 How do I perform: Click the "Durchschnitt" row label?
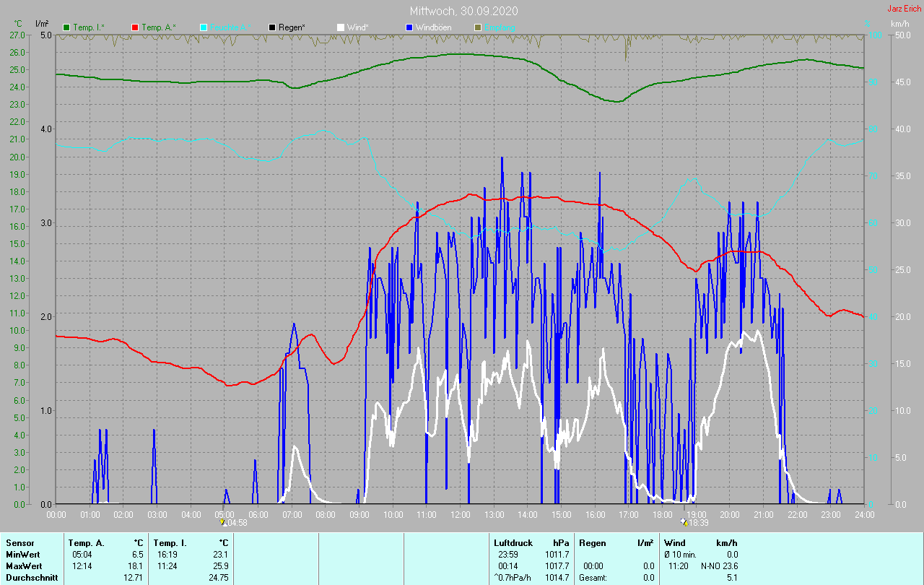point(32,578)
